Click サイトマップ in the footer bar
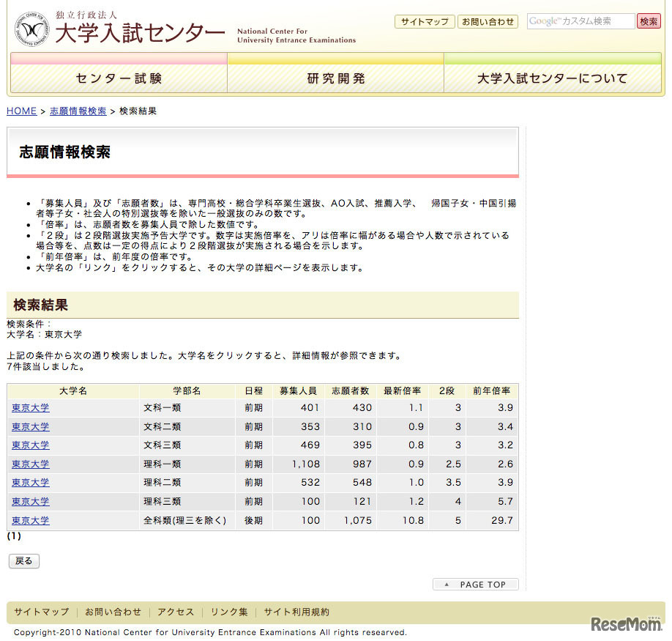Screen dimensions: 672x641 click(x=41, y=612)
